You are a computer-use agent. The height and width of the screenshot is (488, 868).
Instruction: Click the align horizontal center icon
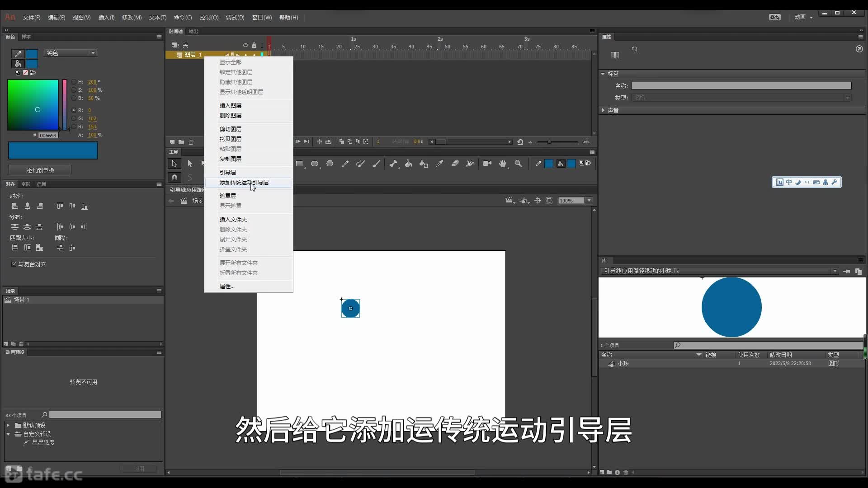pyautogui.click(x=27, y=206)
